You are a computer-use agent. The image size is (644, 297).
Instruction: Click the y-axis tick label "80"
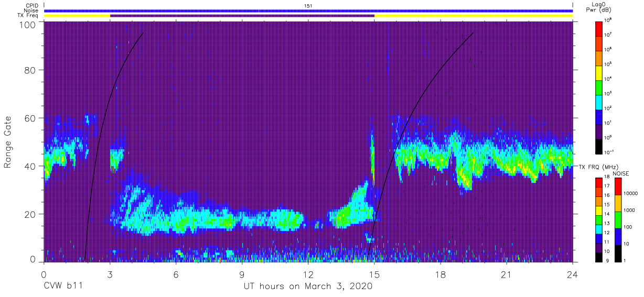(x=30, y=70)
